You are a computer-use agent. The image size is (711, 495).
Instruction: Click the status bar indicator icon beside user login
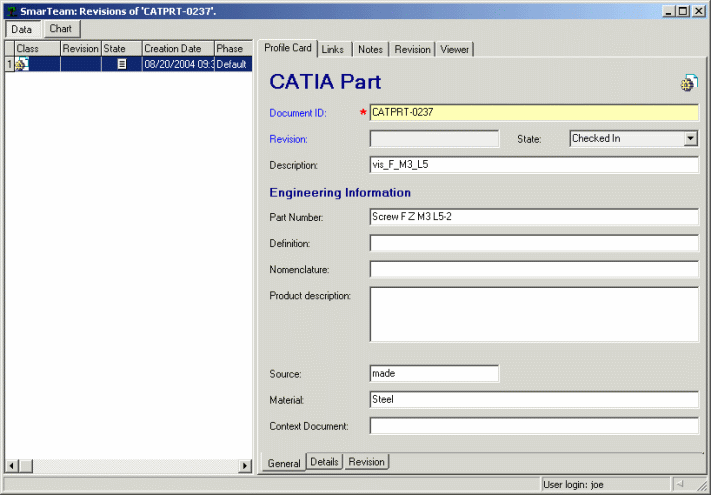[679, 484]
